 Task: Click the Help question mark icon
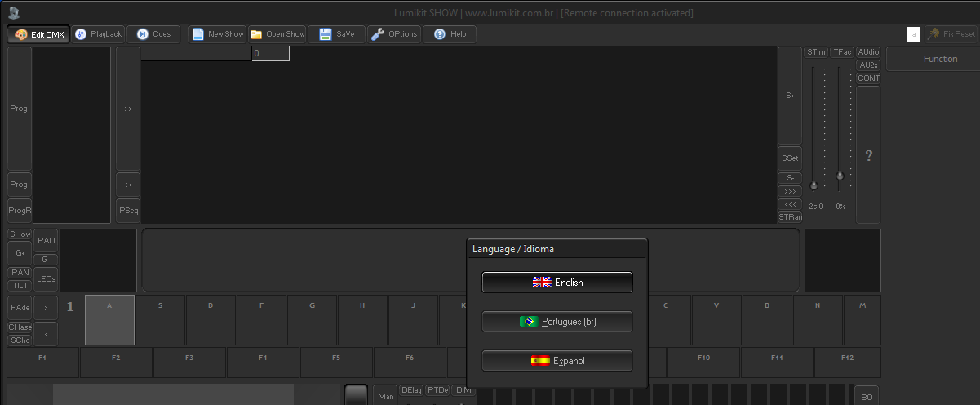pos(440,34)
